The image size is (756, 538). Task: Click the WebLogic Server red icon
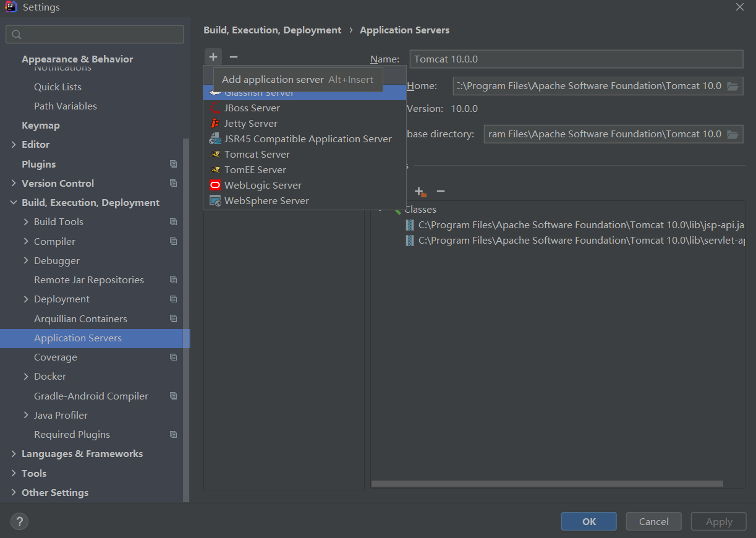coord(214,186)
